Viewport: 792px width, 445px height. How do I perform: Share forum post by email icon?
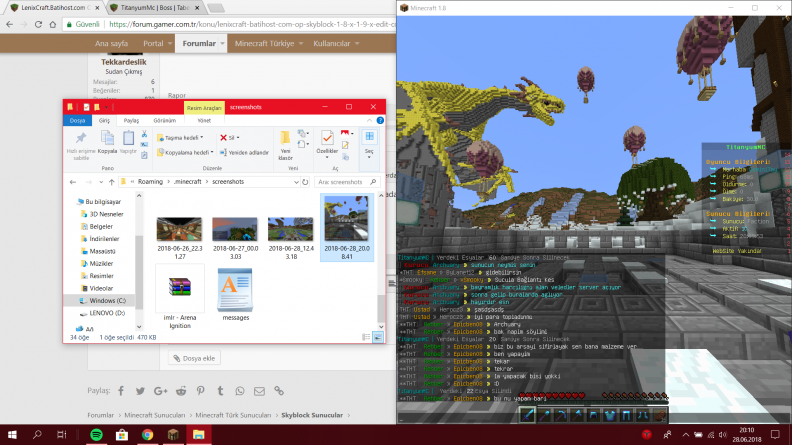(x=259, y=391)
